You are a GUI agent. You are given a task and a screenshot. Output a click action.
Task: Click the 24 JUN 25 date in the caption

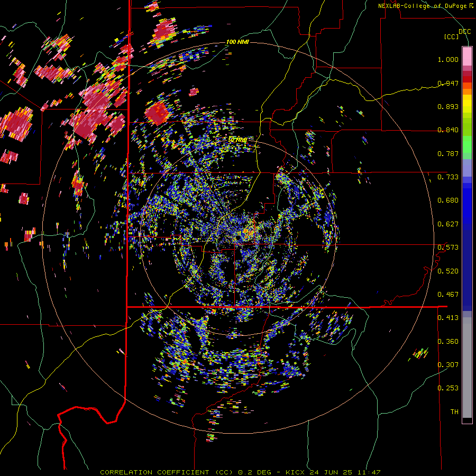point(331,472)
